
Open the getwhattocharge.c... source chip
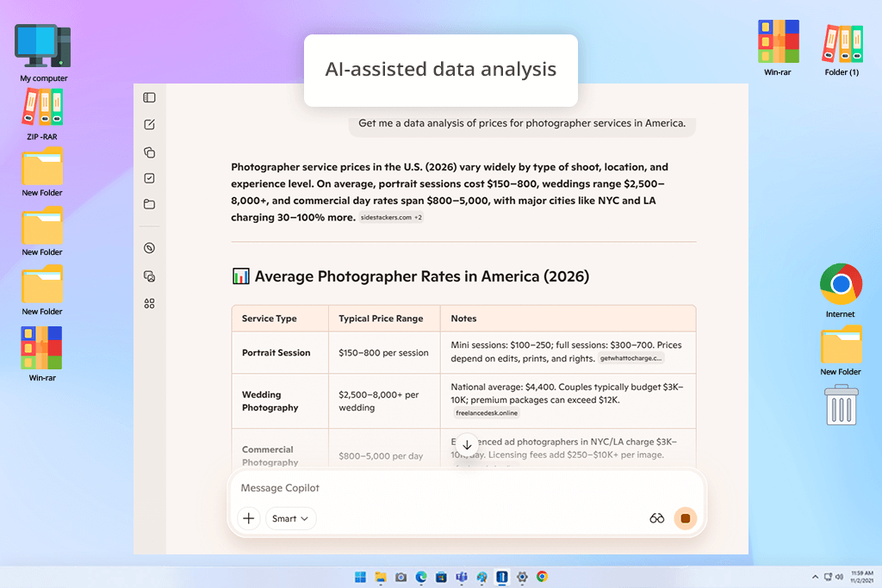click(x=630, y=359)
